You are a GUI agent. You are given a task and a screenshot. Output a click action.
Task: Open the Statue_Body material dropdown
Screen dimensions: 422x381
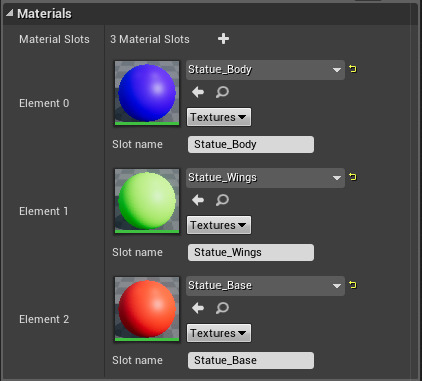(x=265, y=70)
